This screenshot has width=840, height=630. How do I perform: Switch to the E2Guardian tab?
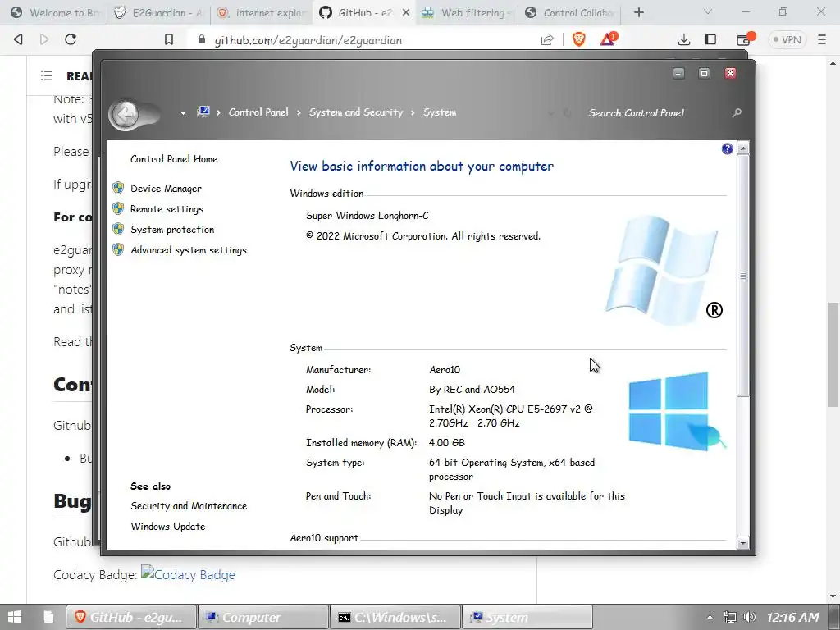160,12
